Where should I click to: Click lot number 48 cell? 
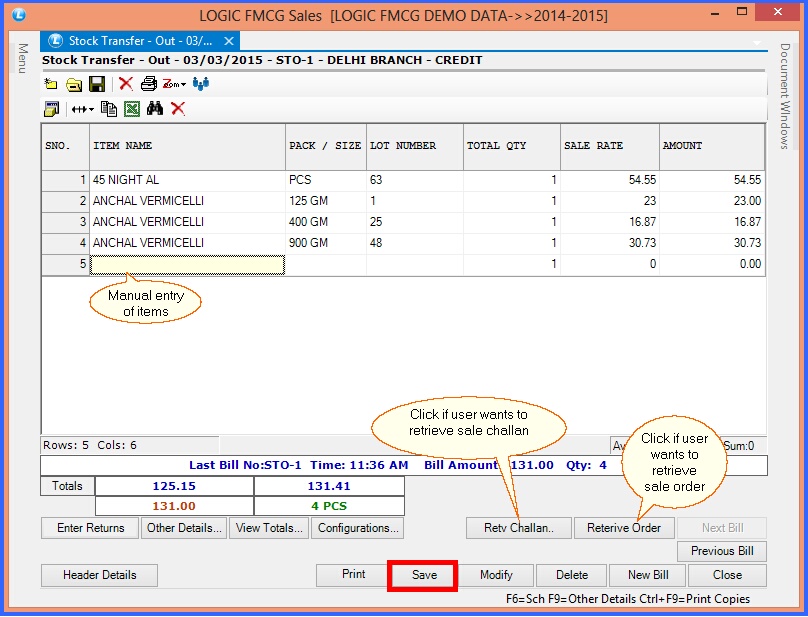415,243
